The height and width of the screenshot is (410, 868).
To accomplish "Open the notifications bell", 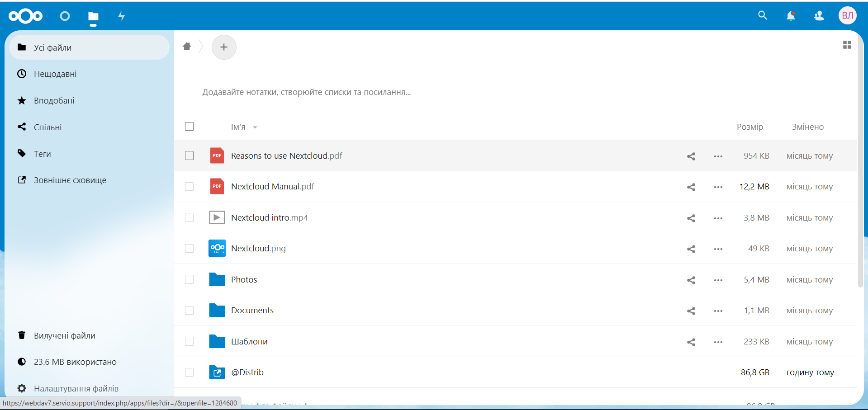I will [x=790, y=16].
